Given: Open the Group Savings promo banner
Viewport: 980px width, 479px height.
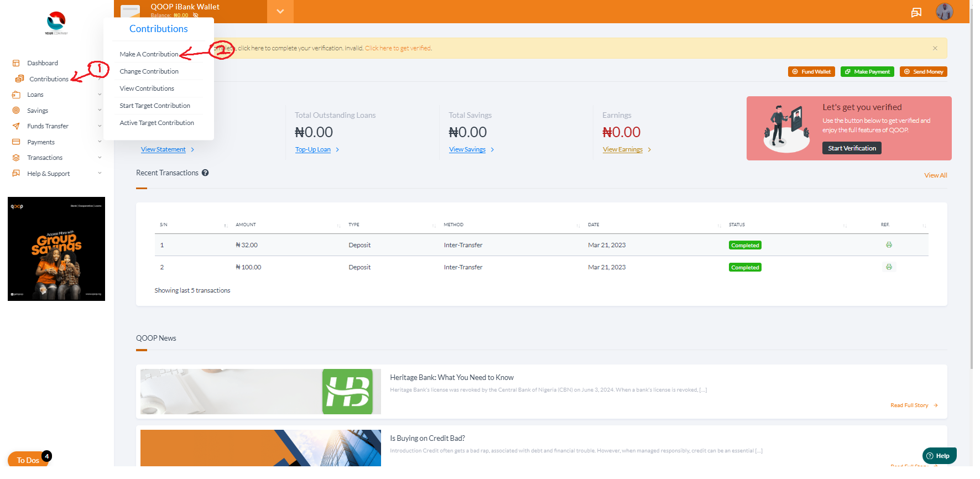Looking at the screenshot, I should tap(56, 249).
